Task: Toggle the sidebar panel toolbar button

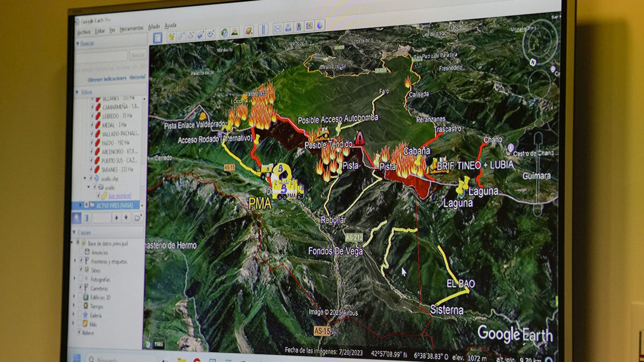Action: (x=158, y=38)
